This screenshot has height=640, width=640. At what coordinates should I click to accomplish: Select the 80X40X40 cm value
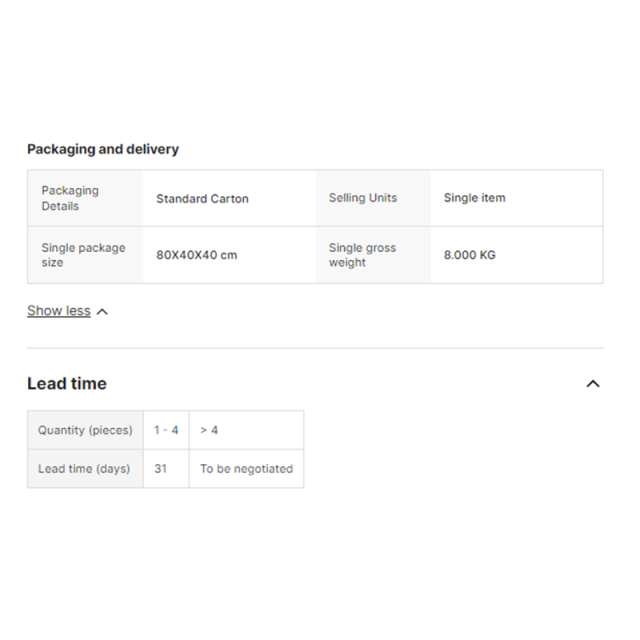(196, 255)
